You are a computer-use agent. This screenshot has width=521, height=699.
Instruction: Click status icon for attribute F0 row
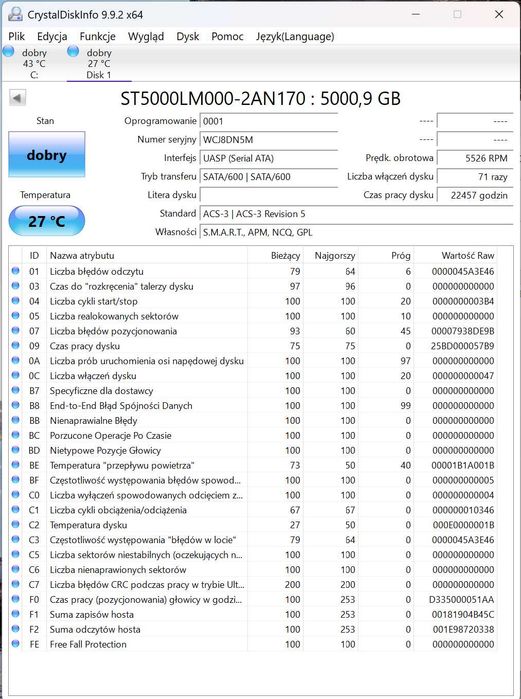pos(16,599)
